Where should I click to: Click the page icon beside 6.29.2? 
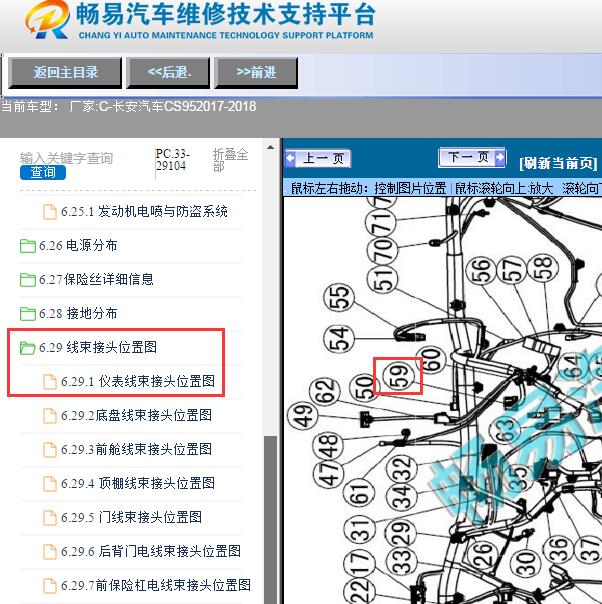point(50,416)
